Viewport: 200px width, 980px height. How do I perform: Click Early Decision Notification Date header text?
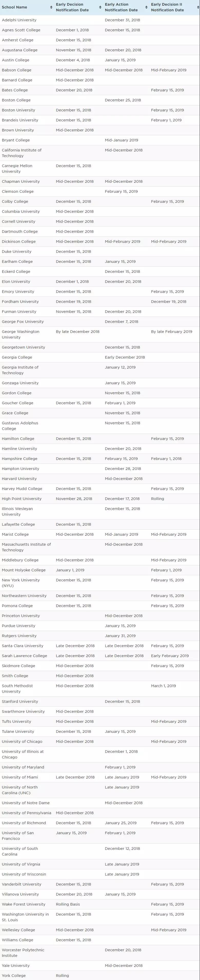click(72, 7)
